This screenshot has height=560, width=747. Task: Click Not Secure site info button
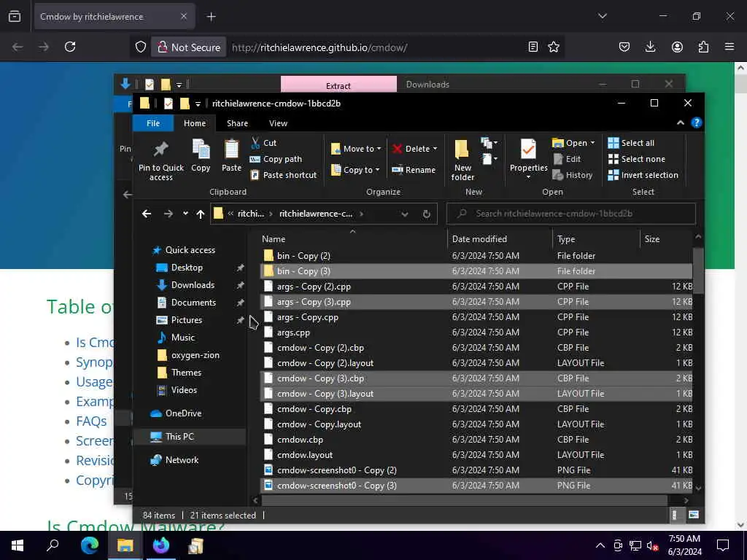click(x=189, y=47)
